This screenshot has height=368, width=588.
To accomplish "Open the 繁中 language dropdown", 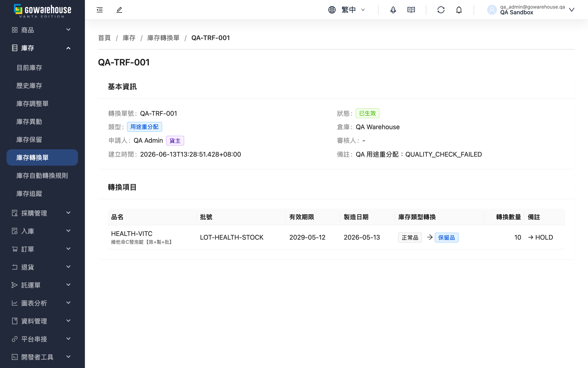I will click(353, 10).
